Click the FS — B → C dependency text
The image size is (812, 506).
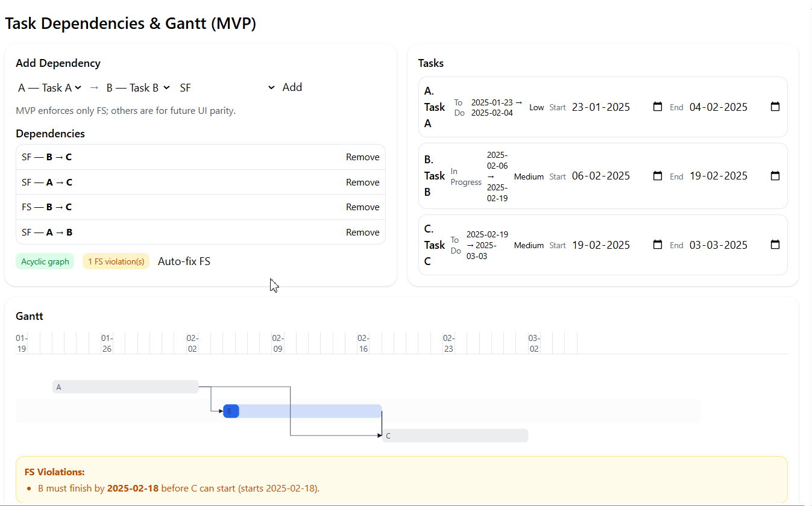[x=46, y=207]
